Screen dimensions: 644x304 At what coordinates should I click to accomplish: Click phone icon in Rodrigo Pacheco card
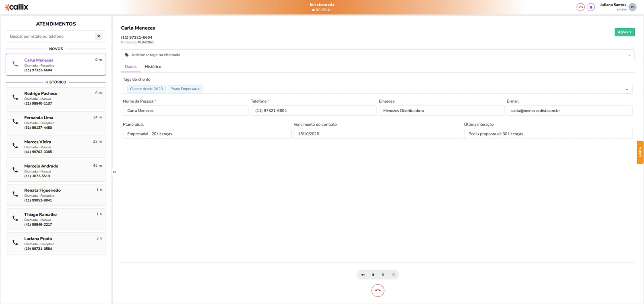pos(15,97)
